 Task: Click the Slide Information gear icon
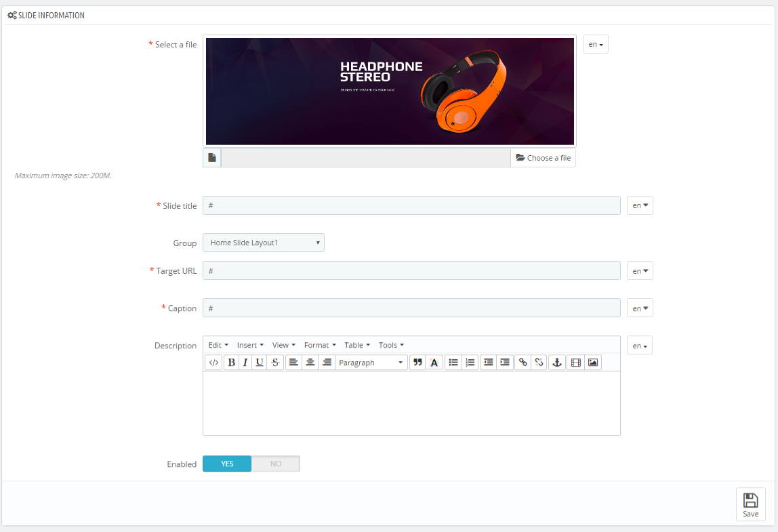(x=12, y=16)
